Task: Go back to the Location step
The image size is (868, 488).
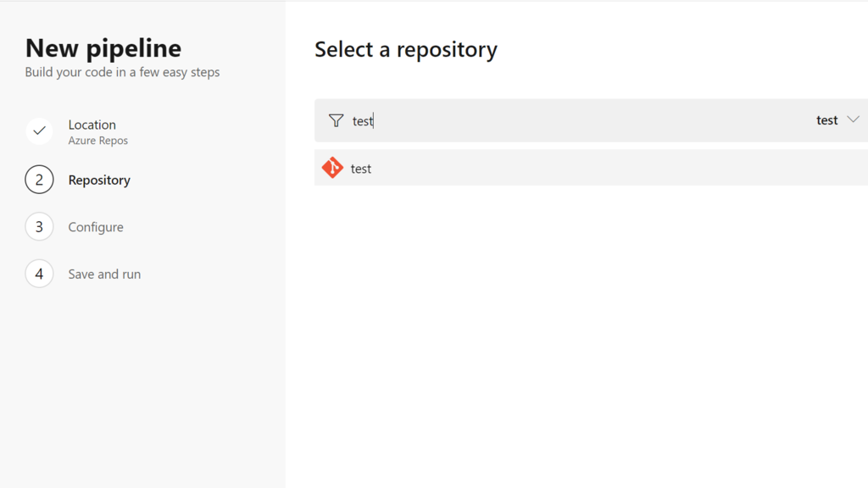Action: click(x=92, y=125)
